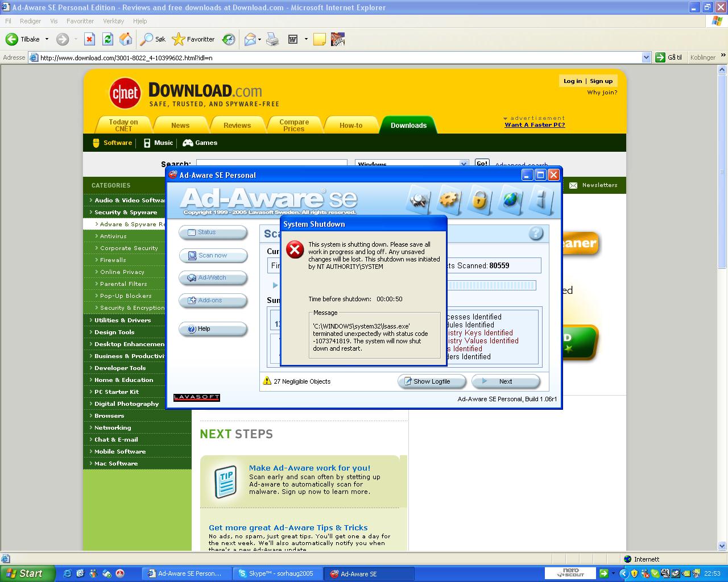Image resolution: width=728 pixels, height=582 pixels.
Task: Refresh the page in Internet Explorer
Action: 107,39
